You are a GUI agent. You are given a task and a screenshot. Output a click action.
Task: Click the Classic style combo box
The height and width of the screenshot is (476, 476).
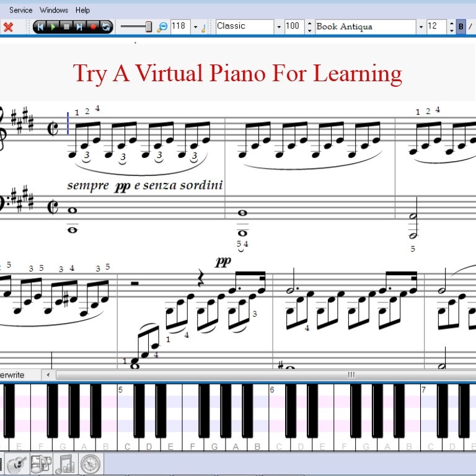[x=245, y=27]
